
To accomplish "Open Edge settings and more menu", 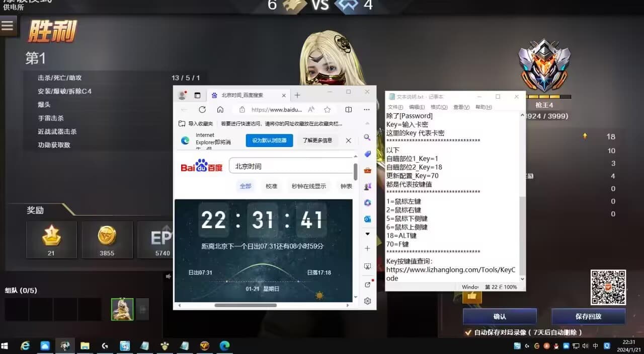I will pyautogui.click(x=367, y=109).
